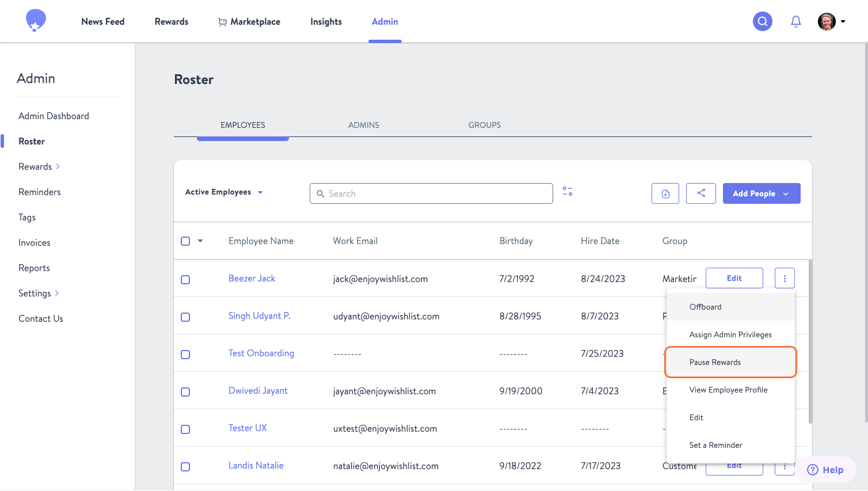Click the Help question mark button
Screen dimensions: 868x491
click(825, 470)
